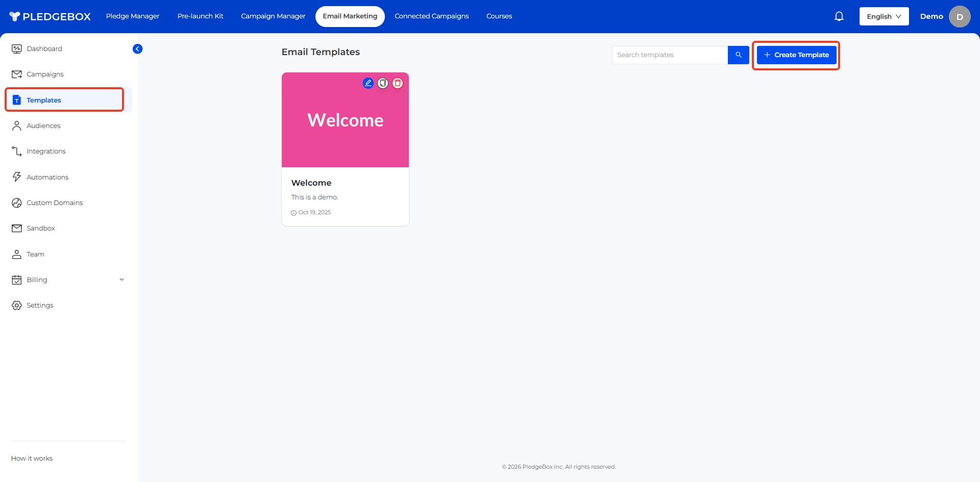
Task: Open the How it works link
Action: pos(32,458)
